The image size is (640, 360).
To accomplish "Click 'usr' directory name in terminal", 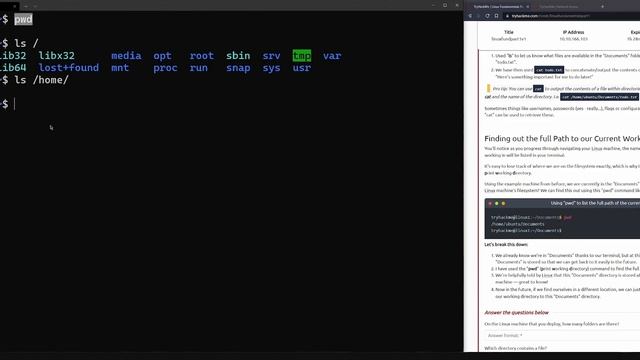I will [302, 68].
